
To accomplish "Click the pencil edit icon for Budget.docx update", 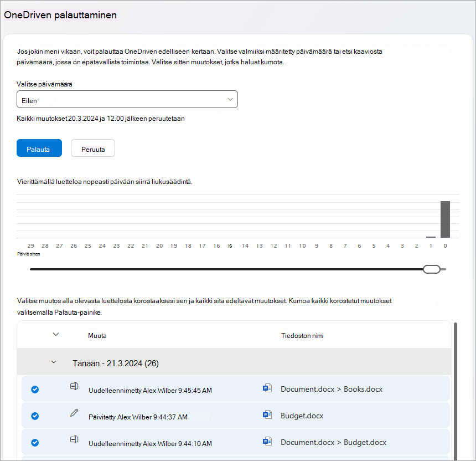I will 74,413.
